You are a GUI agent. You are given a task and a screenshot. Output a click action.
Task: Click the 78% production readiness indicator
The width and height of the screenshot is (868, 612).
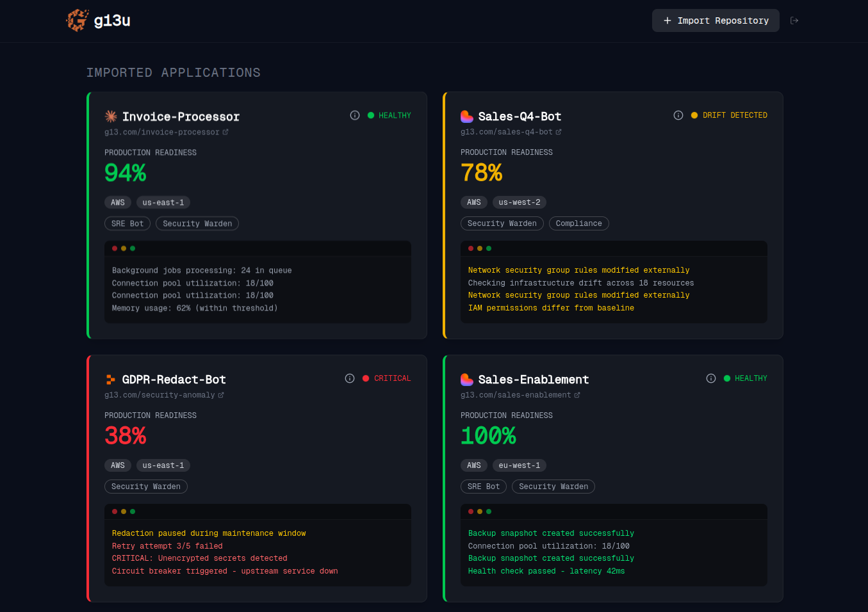tap(481, 172)
